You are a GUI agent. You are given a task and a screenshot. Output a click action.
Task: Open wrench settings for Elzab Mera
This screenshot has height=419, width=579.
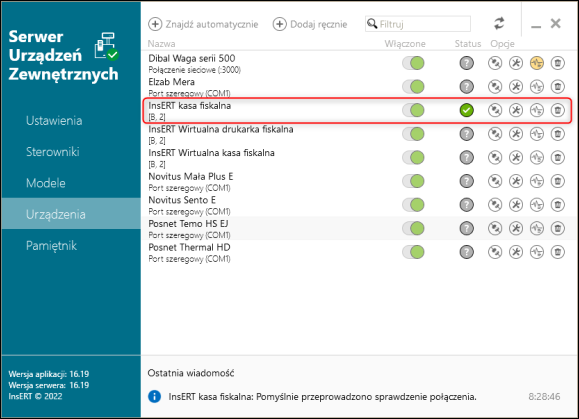[516, 87]
